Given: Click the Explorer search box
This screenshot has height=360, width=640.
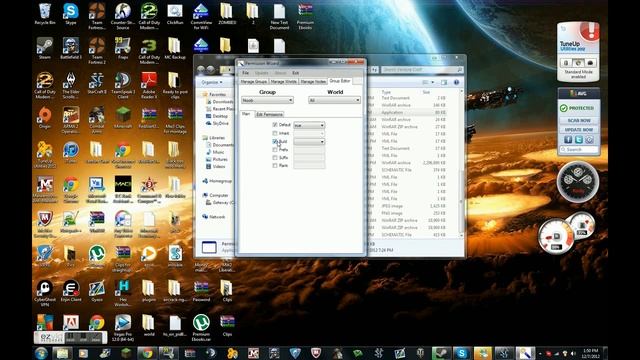Looking at the screenshot, I should tap(422, 70).
